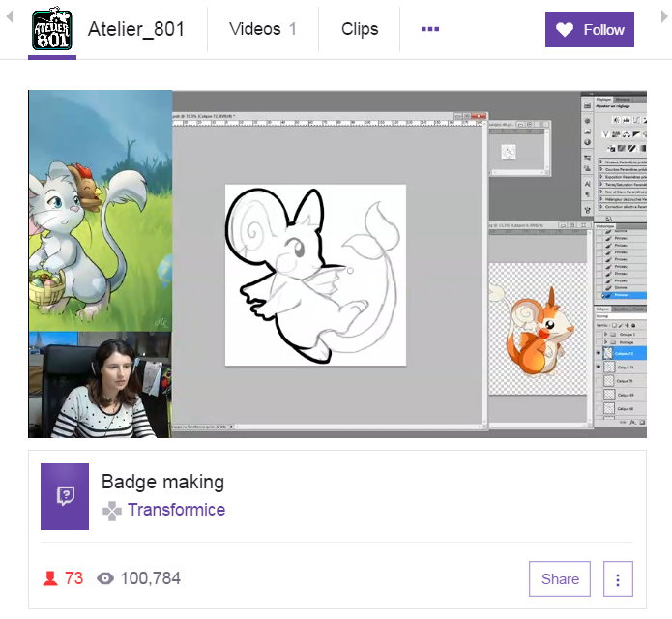The height and width of the screenshot is (619, 672).
Task: Switch to the Calques panel tab
Action: click(x=602, y=309)
